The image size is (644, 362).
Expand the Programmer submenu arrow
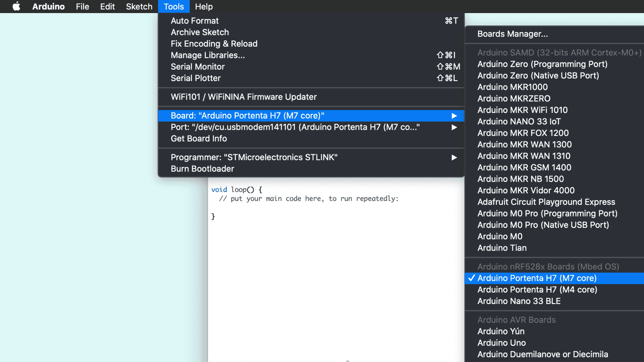454,158
